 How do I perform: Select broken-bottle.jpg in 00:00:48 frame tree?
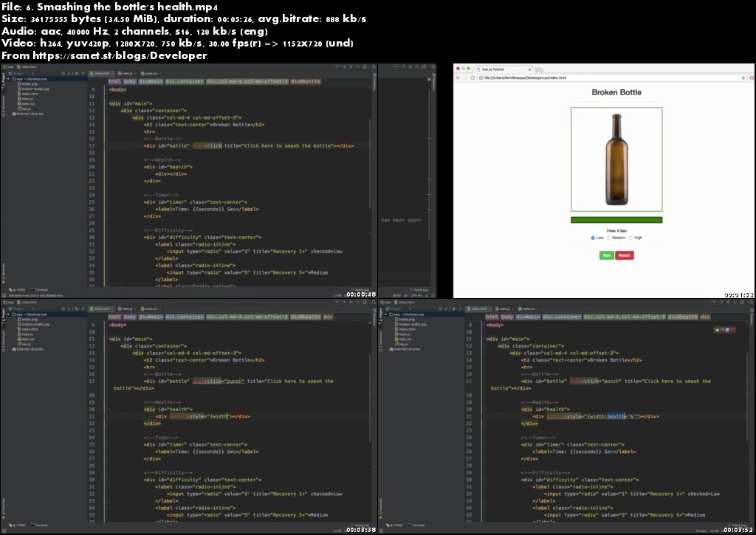pos(33,89)
